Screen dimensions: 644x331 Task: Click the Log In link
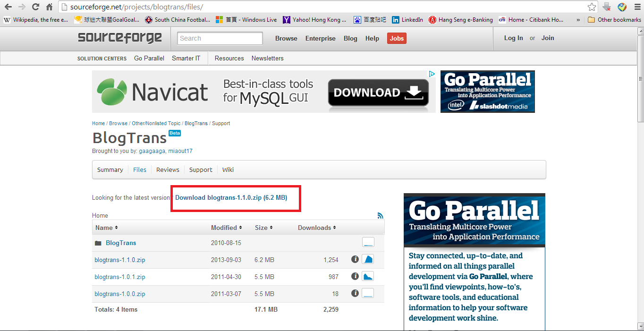coord(513,38)
